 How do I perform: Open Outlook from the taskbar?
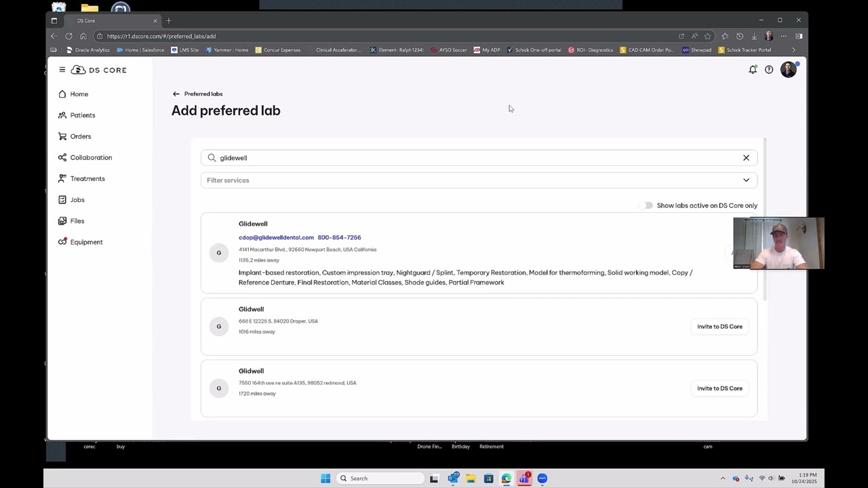(x=453, y=479)
